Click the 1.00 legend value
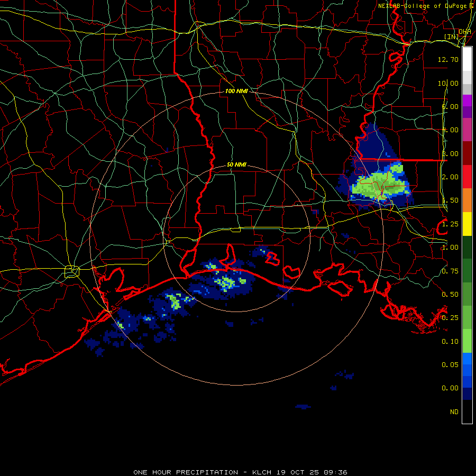Viewport: 476px width, 476px height. point(450,248)
